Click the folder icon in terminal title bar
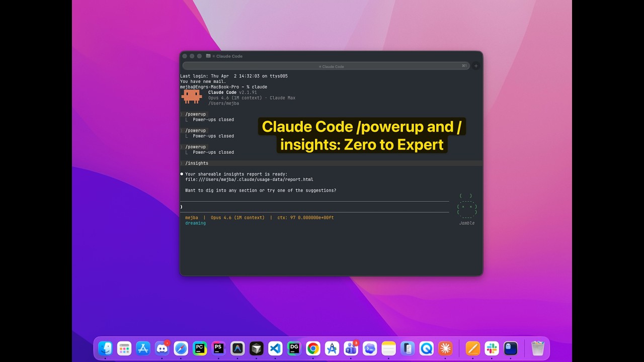The image size is (644, 362). pyautogui.click(x=208, y=56)
